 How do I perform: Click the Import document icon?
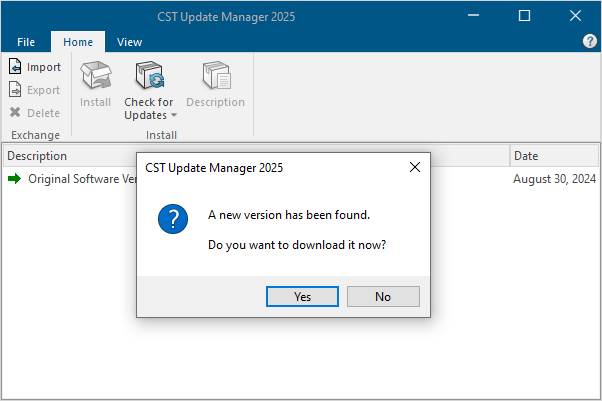[x=15, y=66]
